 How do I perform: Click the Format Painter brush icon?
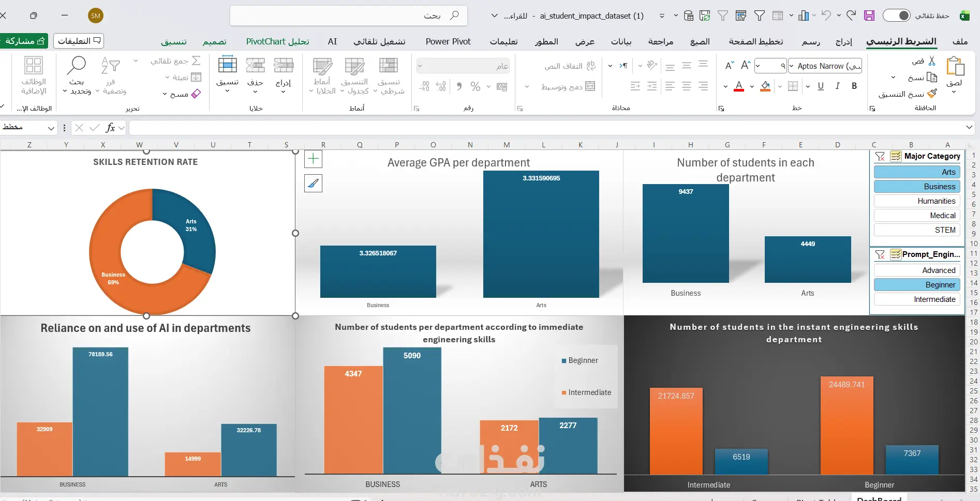pyautogui.click(x=932, y=94)
